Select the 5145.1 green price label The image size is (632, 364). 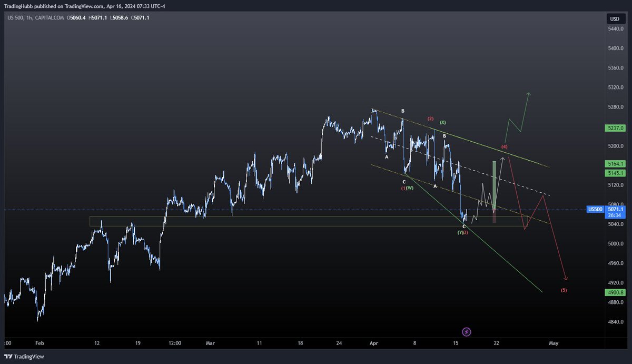[x=616, y=173]
